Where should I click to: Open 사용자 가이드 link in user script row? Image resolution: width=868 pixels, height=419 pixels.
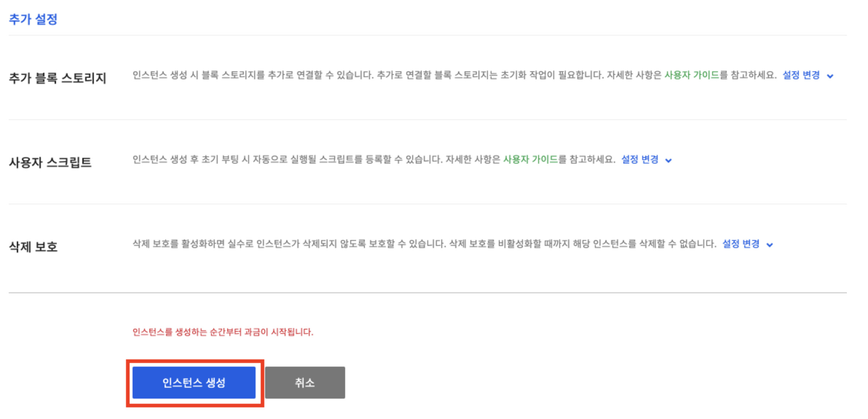(x=530, y=160)
